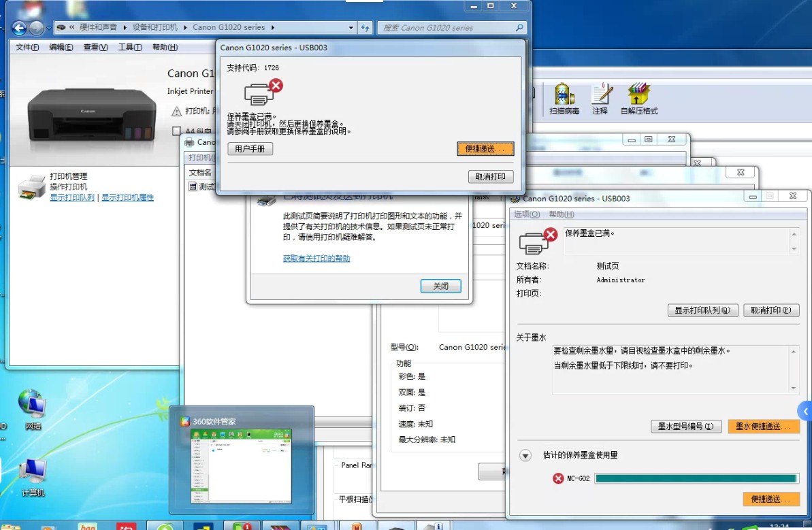Open the 获取有关打印的帮助 link
Screen dimensions: 812x530
(x=316, y=259)
